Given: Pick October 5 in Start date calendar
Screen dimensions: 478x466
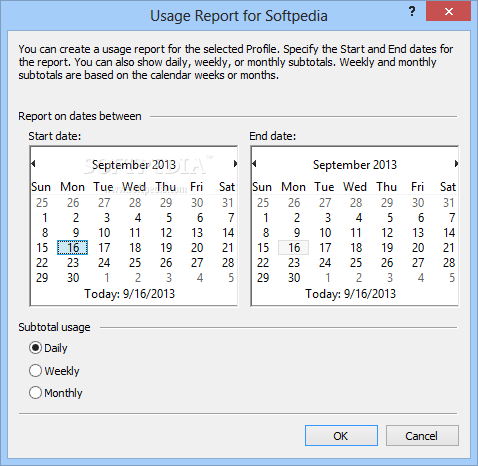Looking at the screenshot, I should [x=231, y=278].
